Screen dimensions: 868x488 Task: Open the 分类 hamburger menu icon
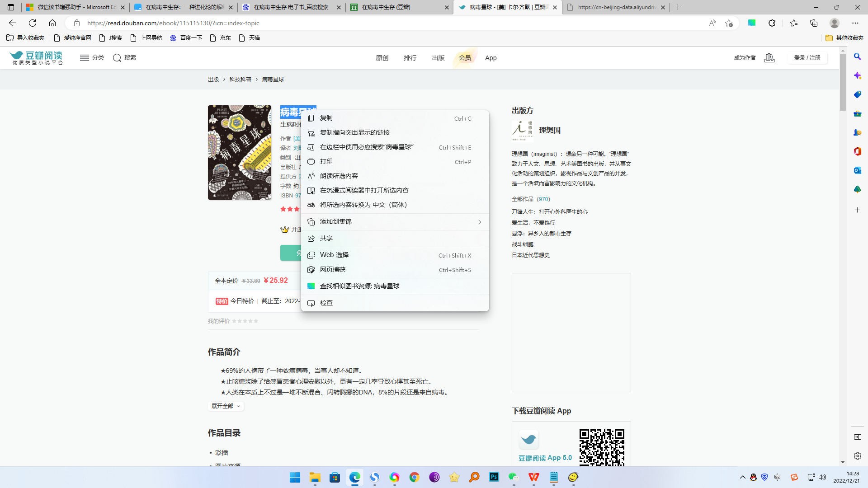click(85, 57)
